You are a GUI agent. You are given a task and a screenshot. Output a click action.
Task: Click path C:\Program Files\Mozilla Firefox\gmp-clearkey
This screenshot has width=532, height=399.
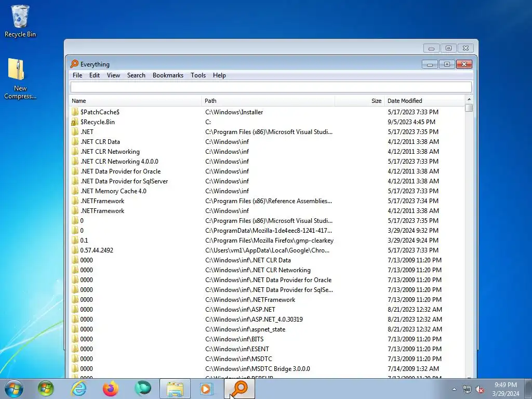click(x=270, y=240)
